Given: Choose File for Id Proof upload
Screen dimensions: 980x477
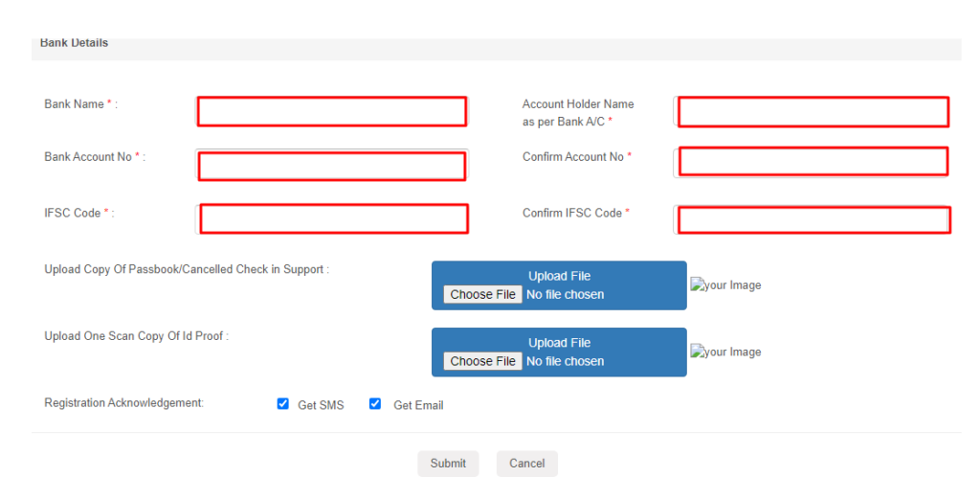Looking at the screenshot, I should (482, 361).
